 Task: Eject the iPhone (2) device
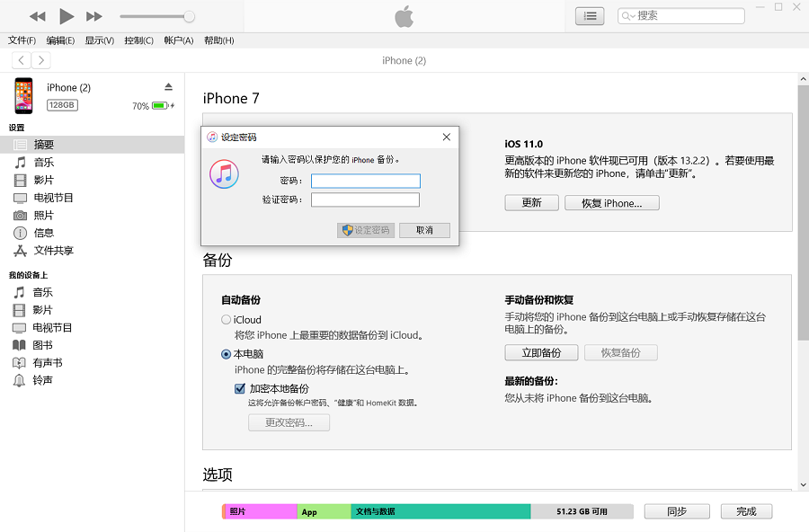(x=168, y=86)
